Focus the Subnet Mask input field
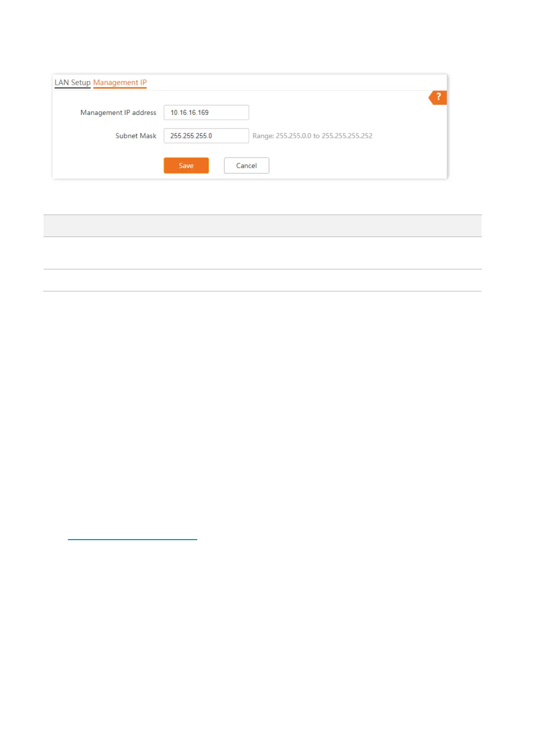This screenshot has height=756, width=535. pos(206,136)
